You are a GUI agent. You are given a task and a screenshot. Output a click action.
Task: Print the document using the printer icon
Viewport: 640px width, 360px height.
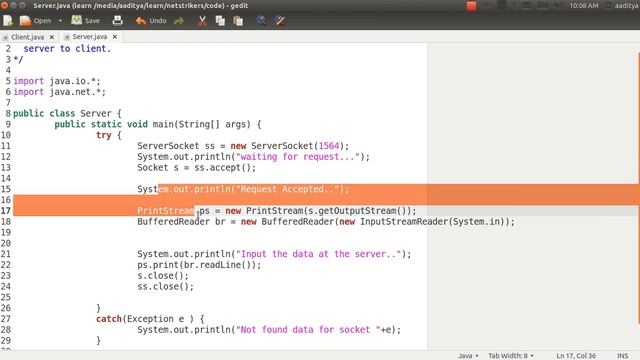(x=118, y=20)
